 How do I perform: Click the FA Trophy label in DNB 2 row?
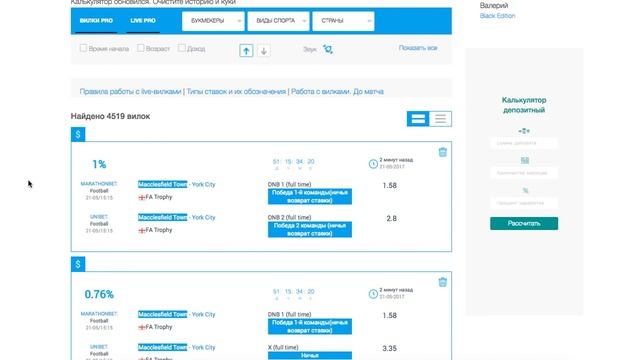coord(159,230)
